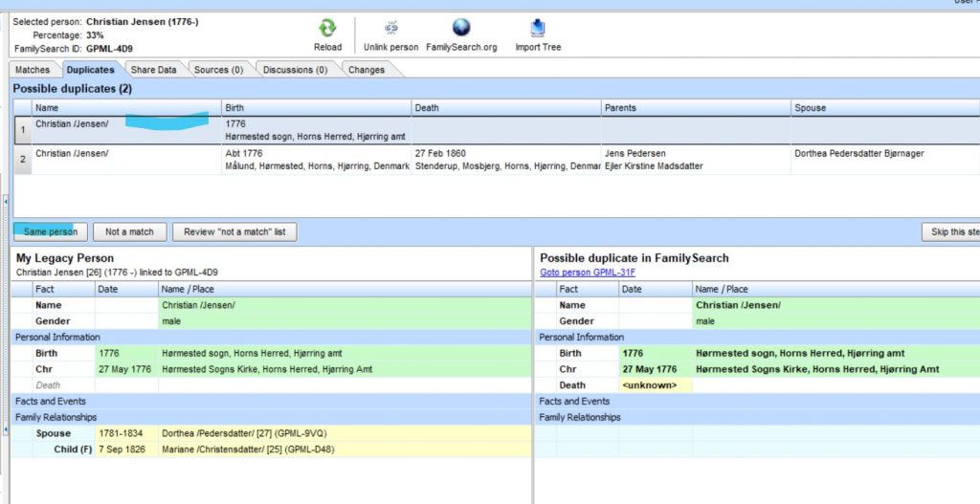Select Birth 1776 row in My Legacy Person
The height and width of the screenshot is (504, 980).
[x=271, y=353]
